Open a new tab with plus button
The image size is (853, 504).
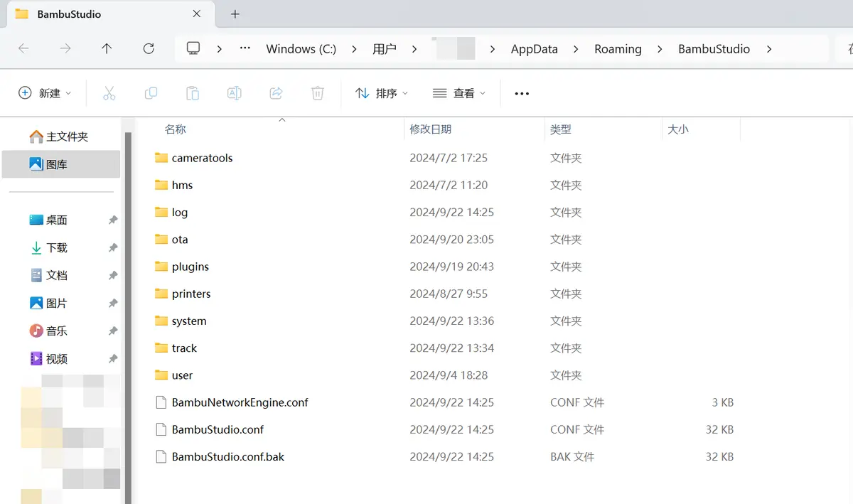[x=235, y=14]
